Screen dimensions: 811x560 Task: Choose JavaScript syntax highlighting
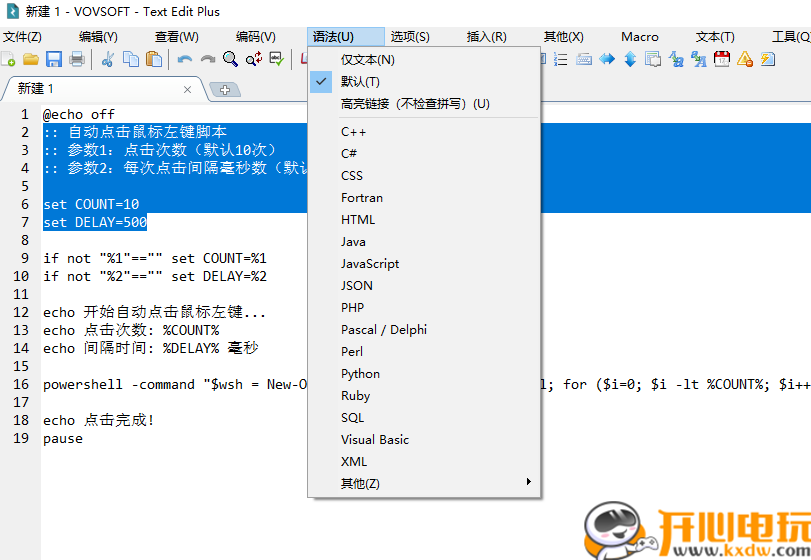click(424, 264)
